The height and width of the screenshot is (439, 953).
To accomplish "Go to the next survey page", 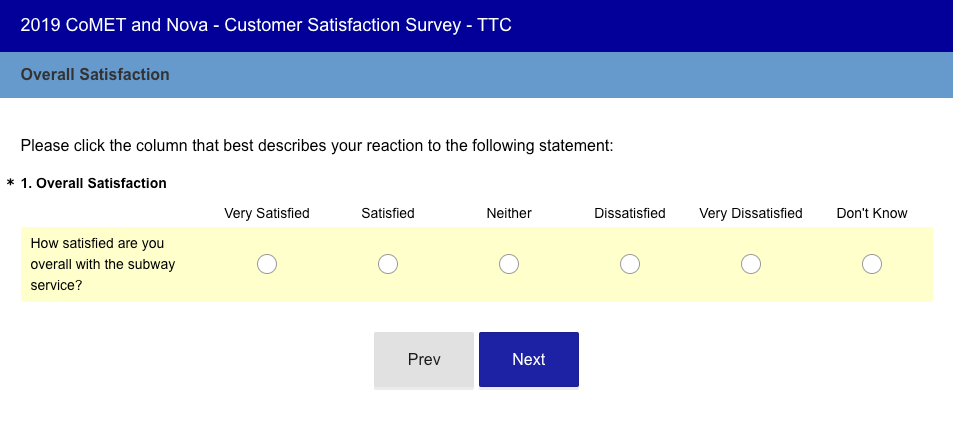I will pos(529,359).
